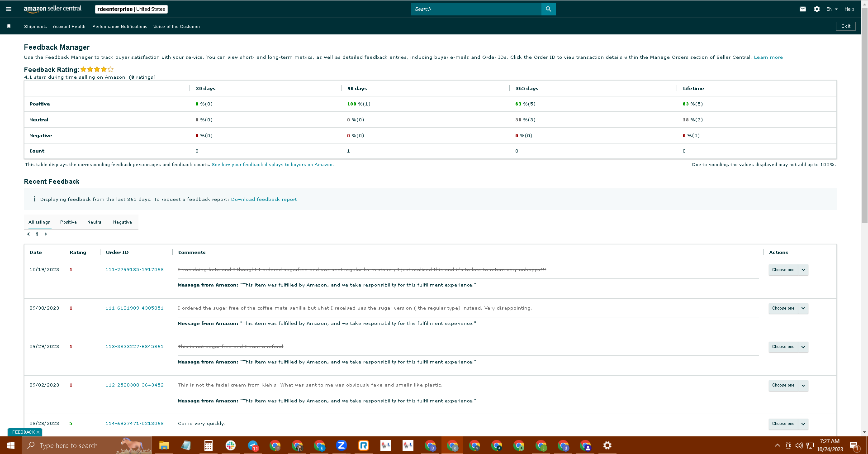Image resolution: width=868 pixels, height=454 pixels.
Task: Open Account Health from the favorites bar
Action: point(69,27)
